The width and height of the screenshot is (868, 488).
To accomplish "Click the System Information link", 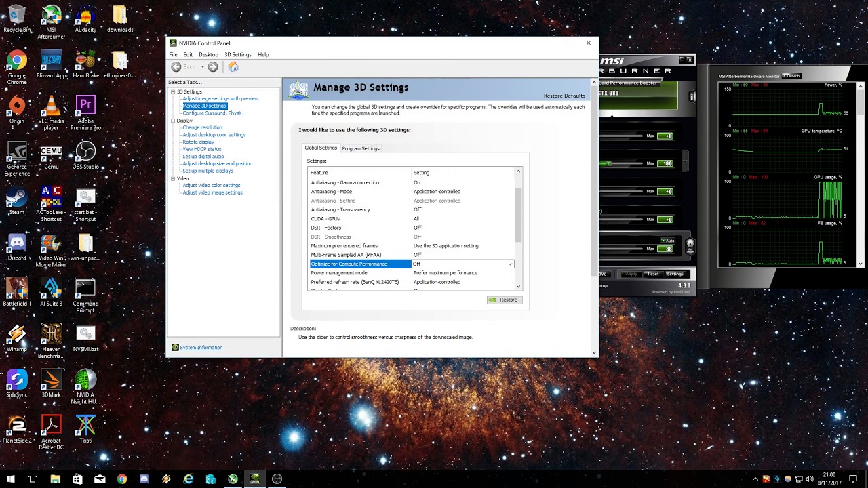I will click(x=201, y=348).
